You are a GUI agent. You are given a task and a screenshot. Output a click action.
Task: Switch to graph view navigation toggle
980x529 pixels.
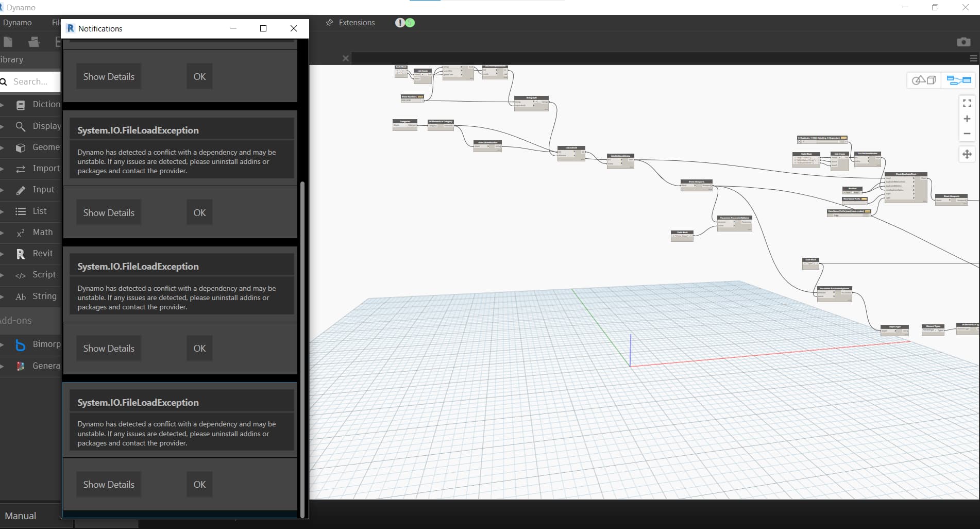tap(959, 80)
